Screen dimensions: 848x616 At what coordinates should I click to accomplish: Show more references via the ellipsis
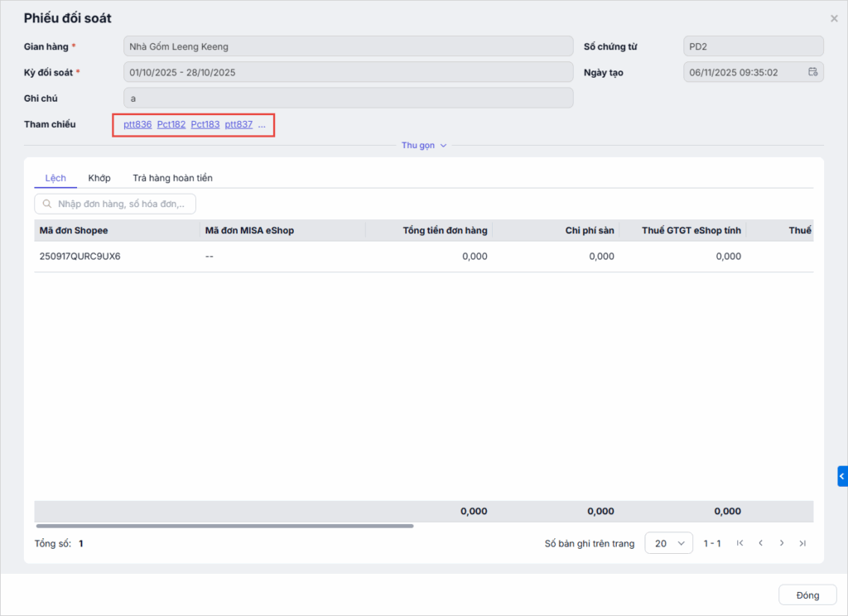coord(262,124)
